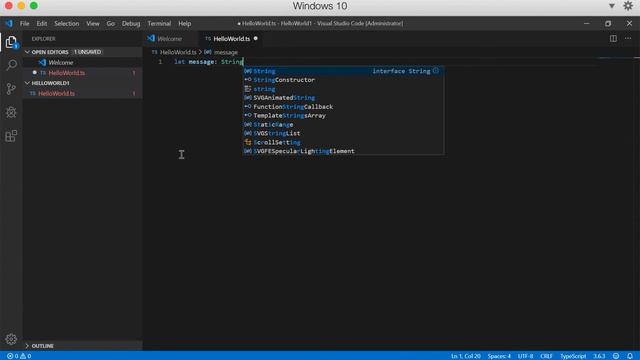Click the parallels gear icon in Windows 10 bar
The height and width of the screenshot is (360, 640).
[x=628, y=6]
